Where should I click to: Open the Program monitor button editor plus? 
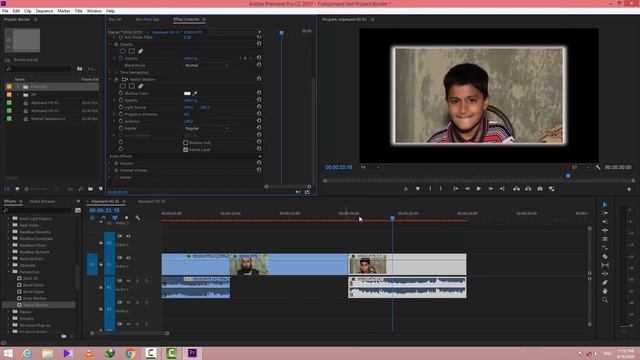[x=629, y=189]
